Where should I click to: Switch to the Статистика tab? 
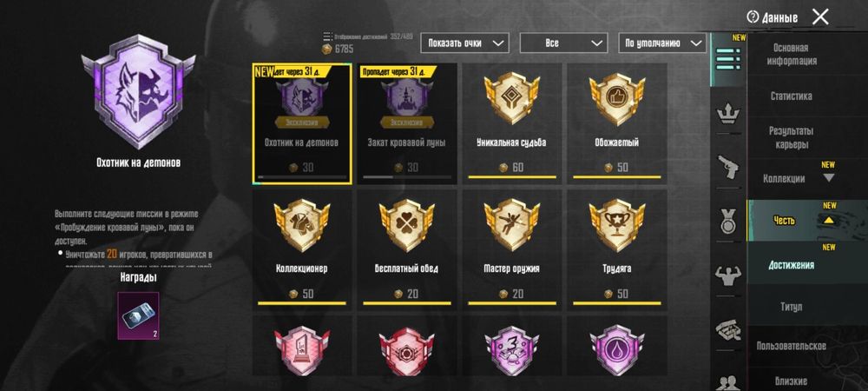click(791, 96)
